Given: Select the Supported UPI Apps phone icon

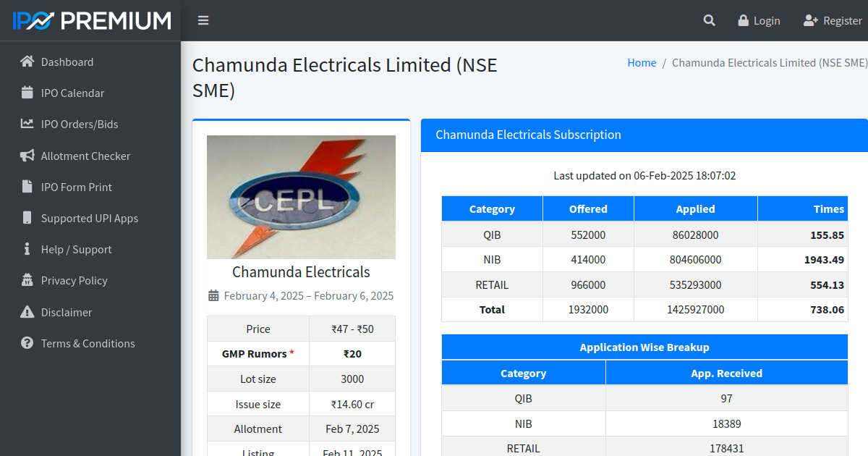Looking at the screenshot, I should [x=26, y=218].
